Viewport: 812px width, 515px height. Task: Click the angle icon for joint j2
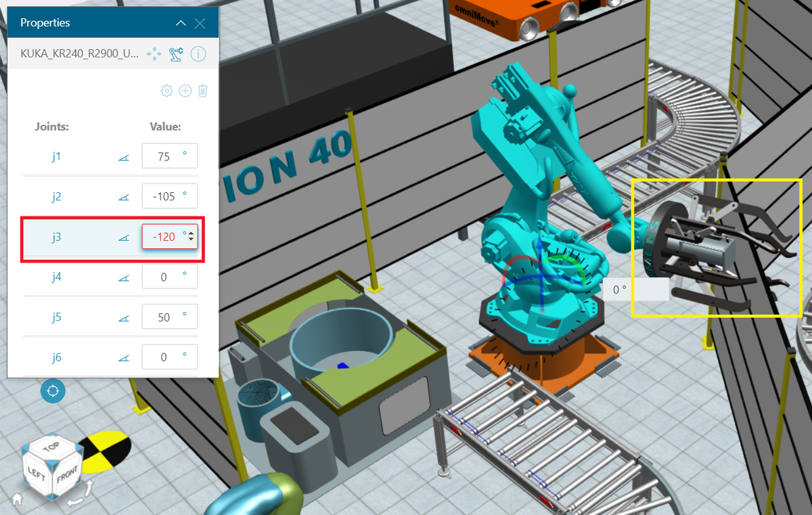[123, 197]
